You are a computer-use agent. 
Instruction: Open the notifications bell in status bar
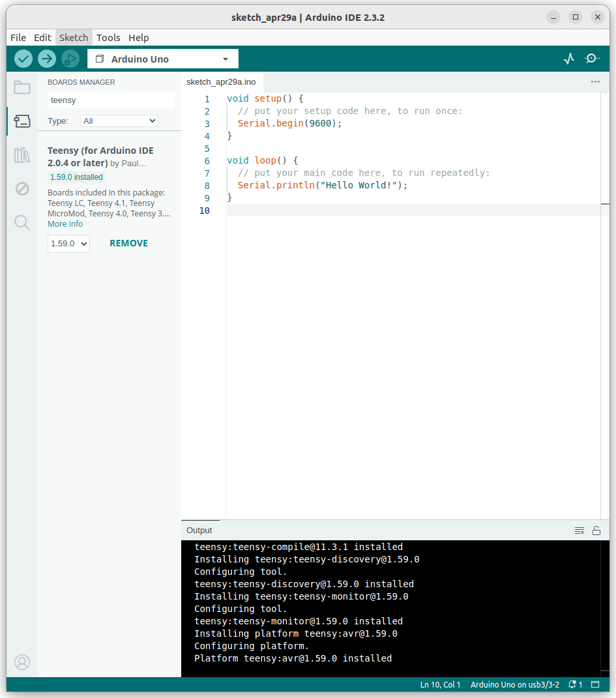click(575, 685)
